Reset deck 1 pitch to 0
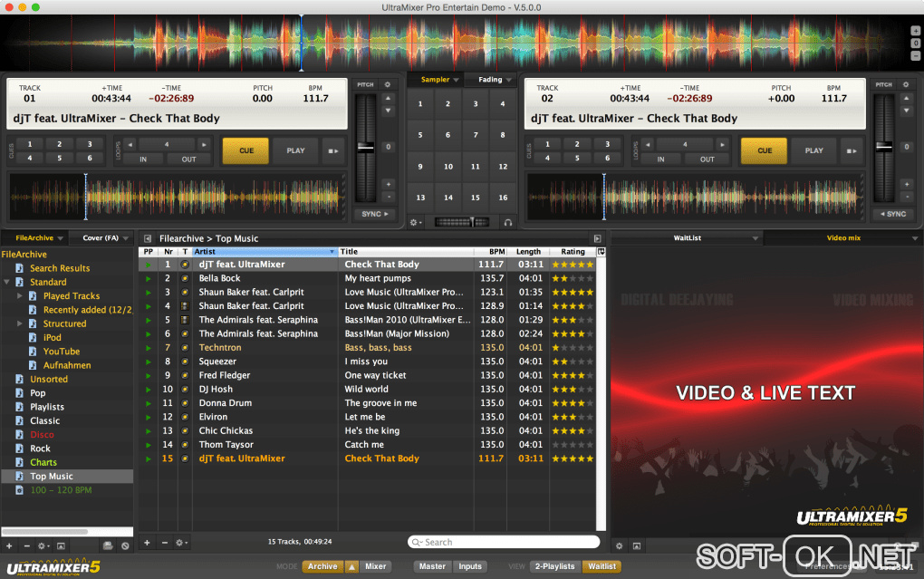This screenshot has width=924, height=579. [x=388, y=147]
